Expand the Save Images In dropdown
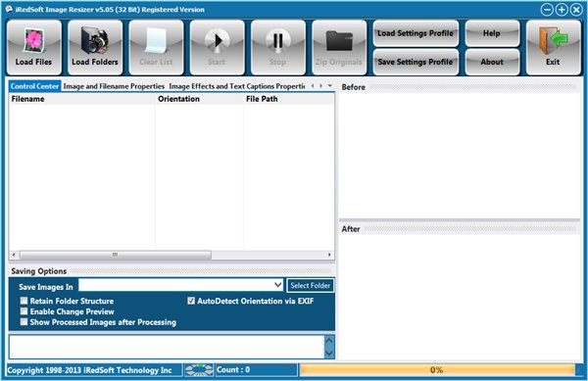The height and width of the screenshot is (381, 588). click(277, 285)
